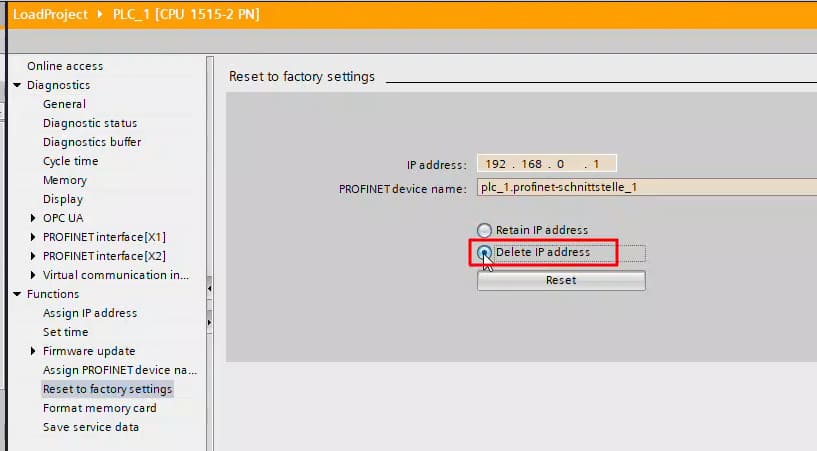The image size is (817, 451).
Task: Click the right-pointing splitter arrow
Action: [x=209, y=322]
